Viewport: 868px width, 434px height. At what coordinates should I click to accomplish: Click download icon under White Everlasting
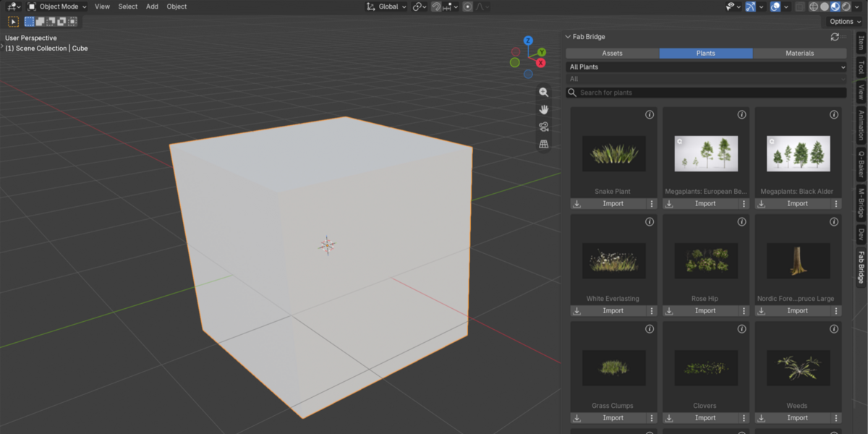coord(577,311)
